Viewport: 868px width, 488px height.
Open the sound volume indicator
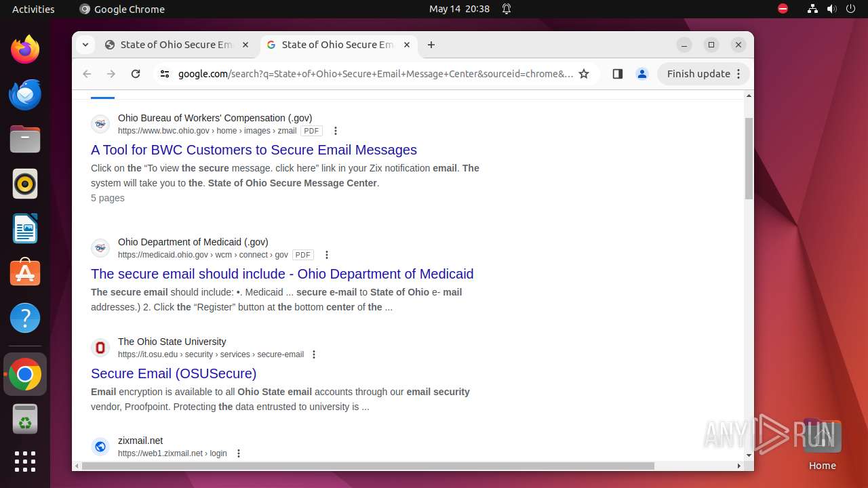[x=831, y=9]
